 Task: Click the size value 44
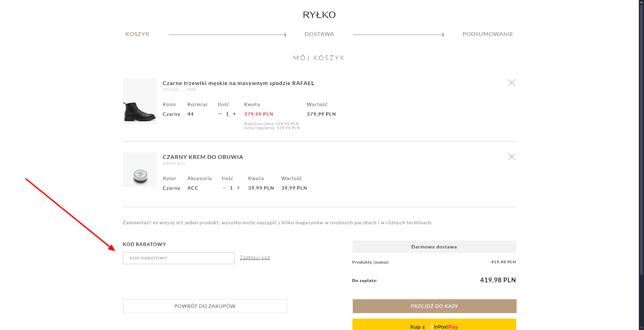[190, 114]
